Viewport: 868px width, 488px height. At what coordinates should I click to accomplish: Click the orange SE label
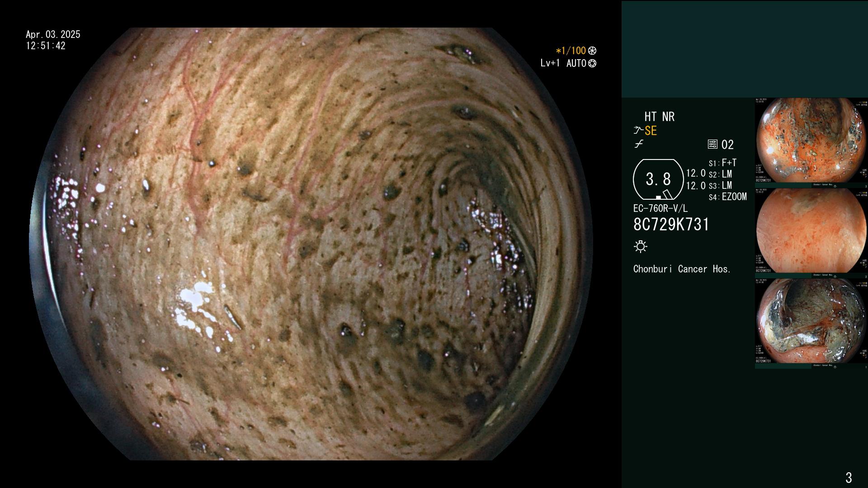[x=651, y=131]
